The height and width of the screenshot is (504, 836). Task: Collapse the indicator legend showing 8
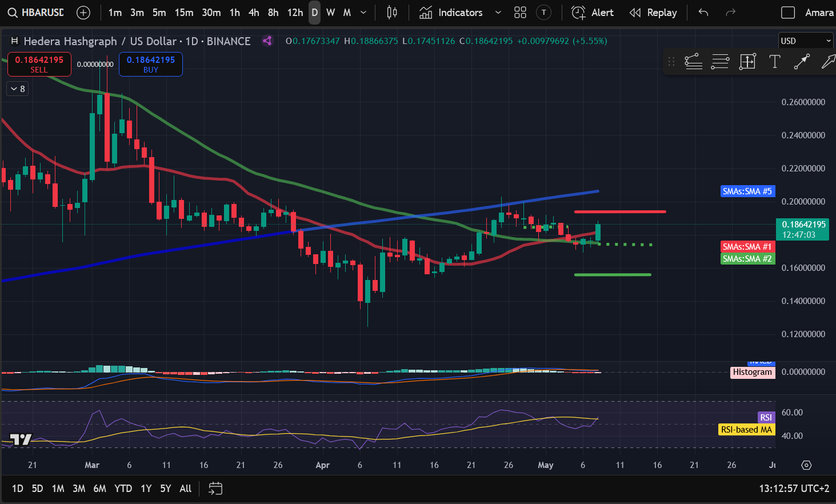click(18, 89)
